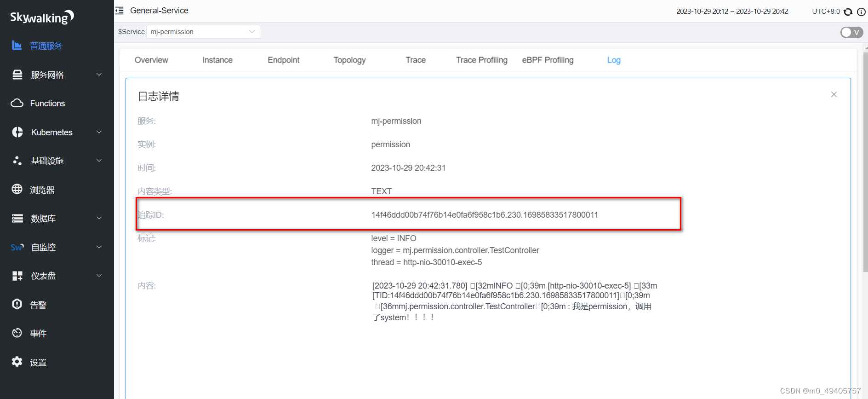Select the Log tab

[614, 60]
